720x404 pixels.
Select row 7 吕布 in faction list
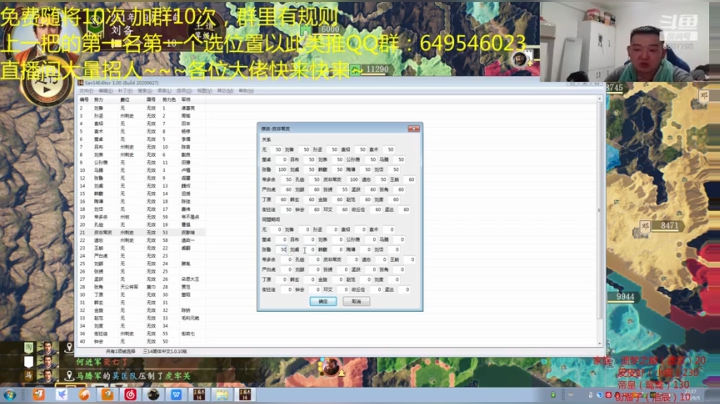click(x=141, y=147)
